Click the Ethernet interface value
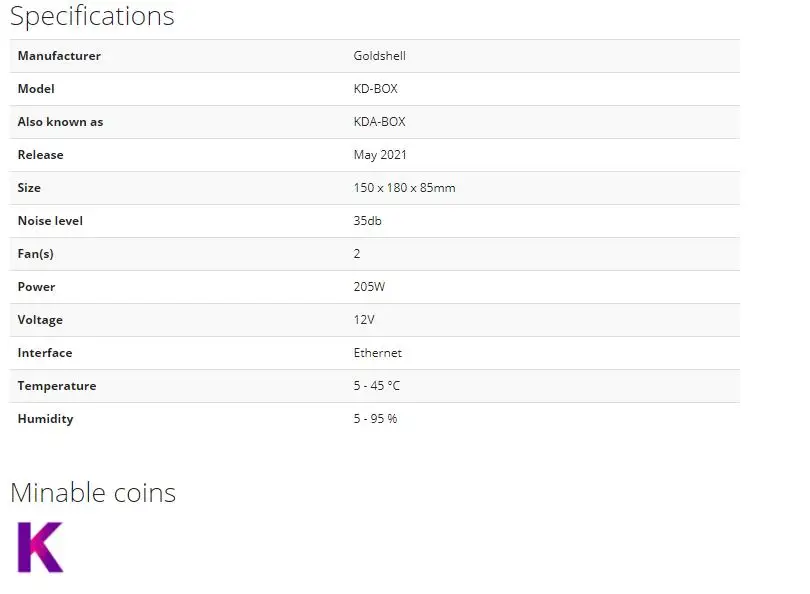The image size is (810, 594). pos(377,353)
